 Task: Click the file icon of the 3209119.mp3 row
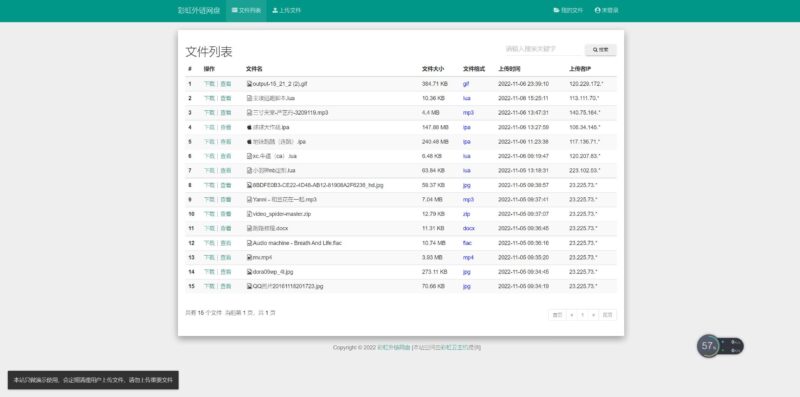coord(249,112)
